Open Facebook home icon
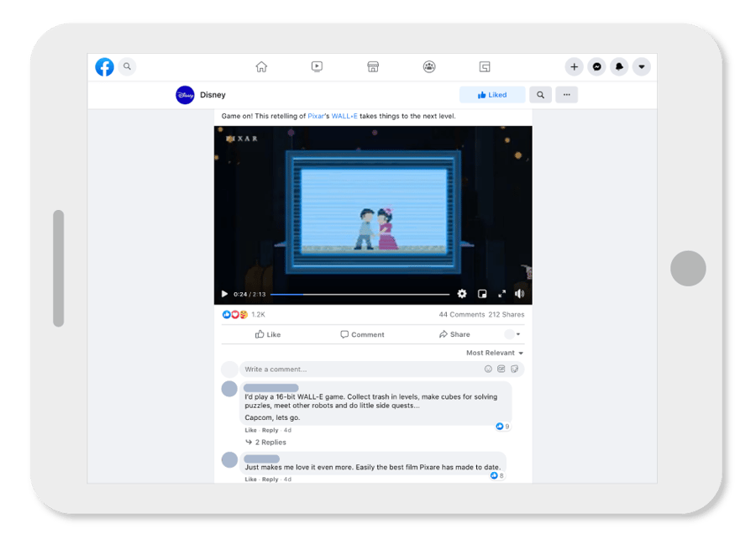Screen dimensions: 756x540 click(261, 66)
